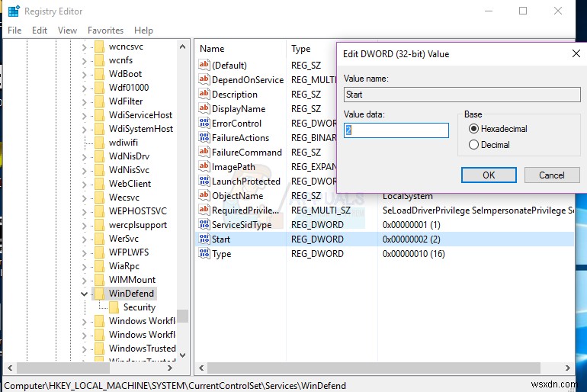The height and width of the screenshot is (392, 587).
Task: Click the WerSvc folder icon
Action: (100, 239)
